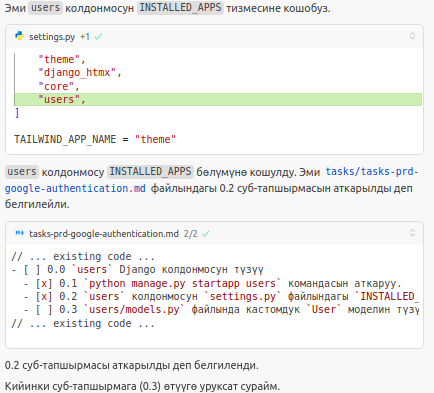Image resolution: width=434 pixels, height=393 pixels.
Task: Expand the tasks-prd-google-authentication.md code block
Action: [412, 232]
